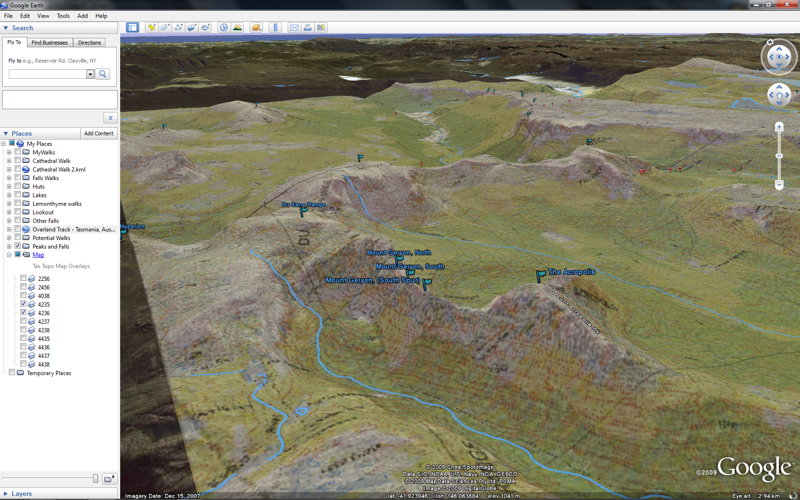Click the Fly to search magnifier button
This screenshot has width=800, height=500.
click(103, 74)
